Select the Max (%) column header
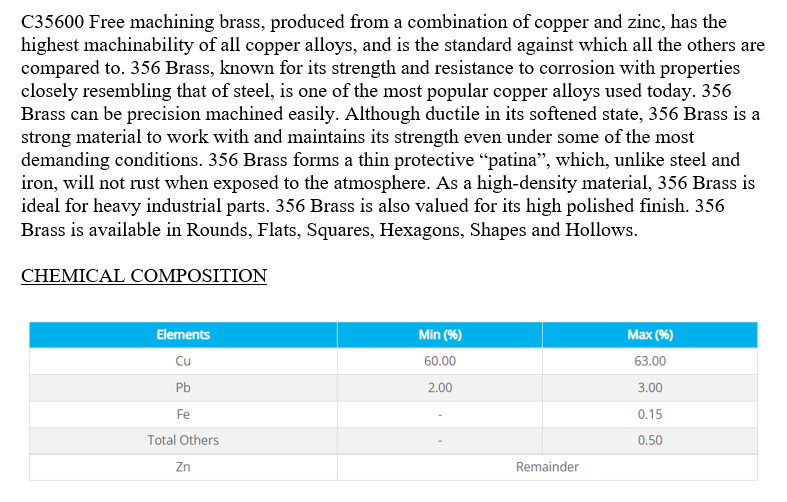Image resolution: width=787 pixels, height=502 pixels. [x=650, y=335]
